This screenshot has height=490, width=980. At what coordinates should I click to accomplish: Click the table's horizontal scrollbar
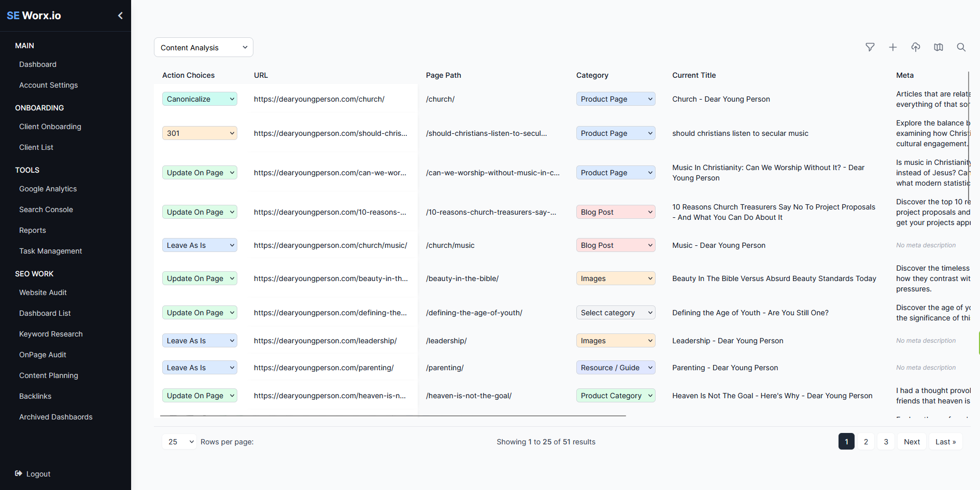pyautogui.click(x=393, y=416)
